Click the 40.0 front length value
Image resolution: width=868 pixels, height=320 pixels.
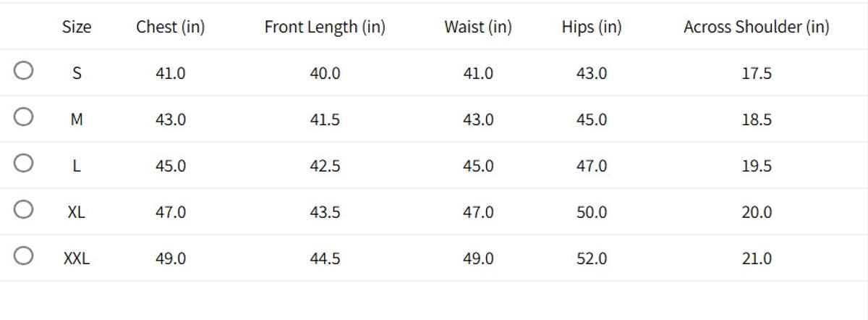[x=325, y=74]
